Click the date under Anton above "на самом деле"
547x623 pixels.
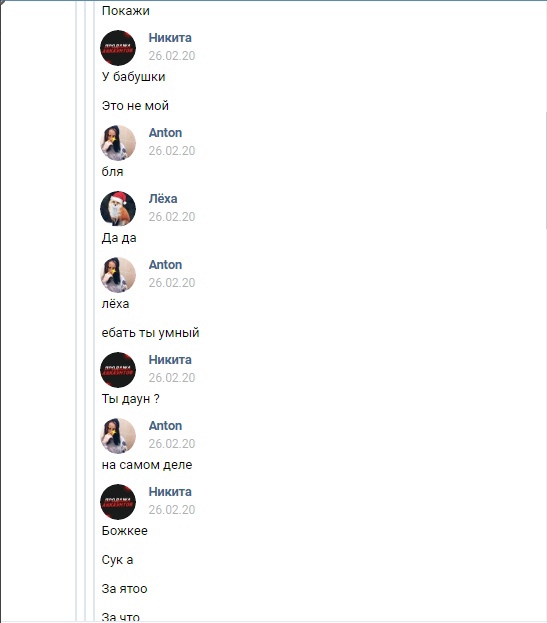[172, 443]
